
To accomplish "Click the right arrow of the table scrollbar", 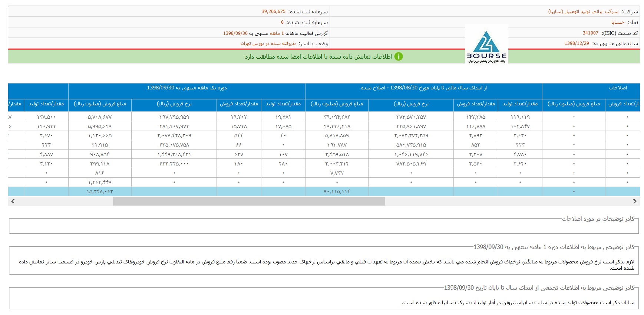I will 635,201.
